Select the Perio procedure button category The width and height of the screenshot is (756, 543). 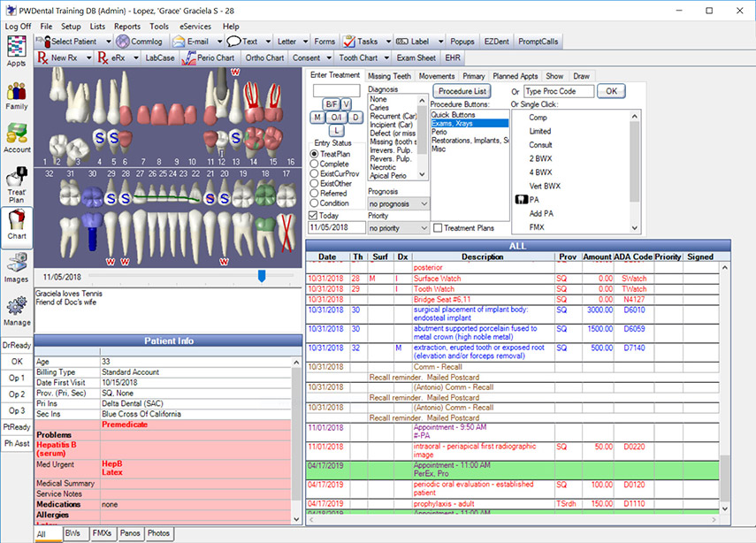point(439,132)
